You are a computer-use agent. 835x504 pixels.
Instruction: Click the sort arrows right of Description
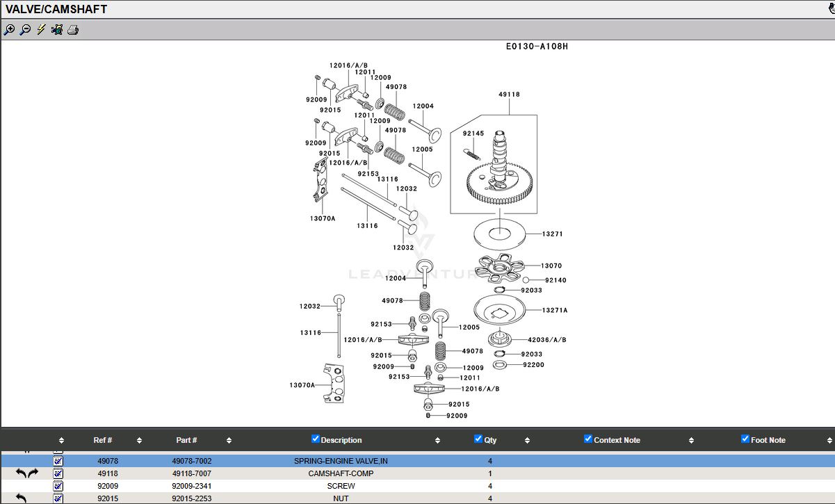(x=437, y=441)
